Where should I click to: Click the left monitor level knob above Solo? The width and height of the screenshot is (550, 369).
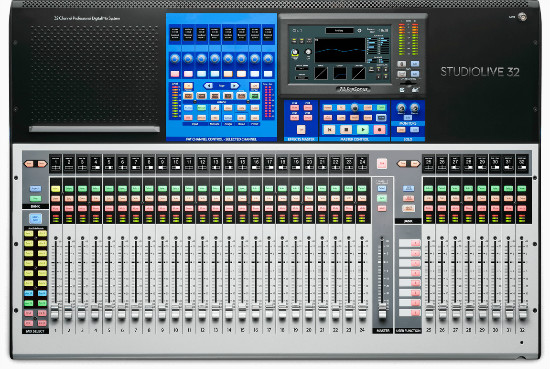[401, 108]
